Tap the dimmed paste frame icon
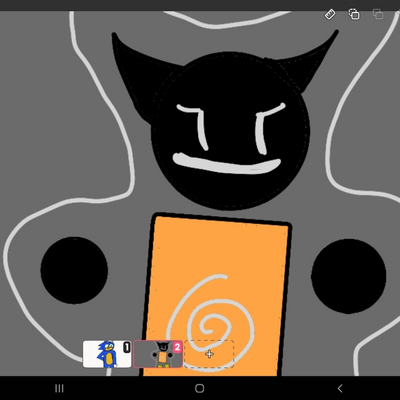 click(x=378, y=14)
